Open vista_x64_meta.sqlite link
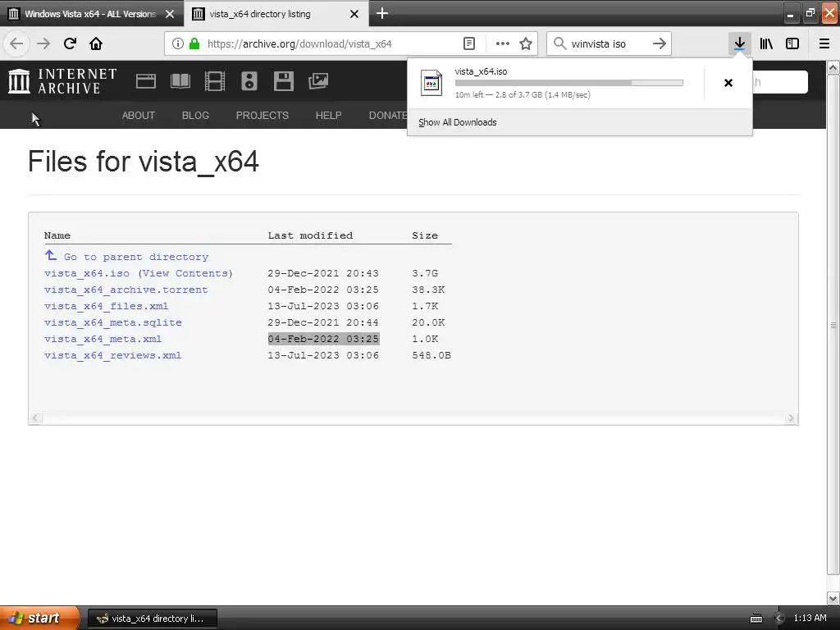 113,322
